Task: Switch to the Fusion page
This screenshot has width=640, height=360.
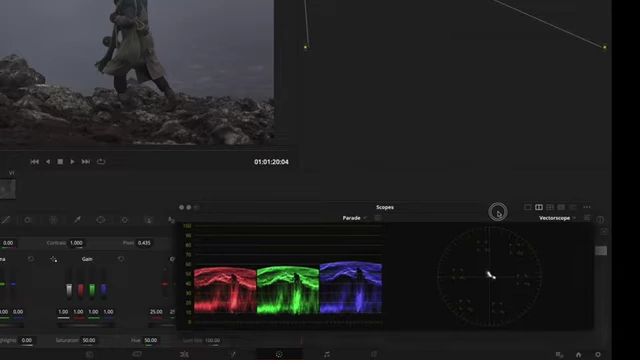Action: (x=232, y=354)
